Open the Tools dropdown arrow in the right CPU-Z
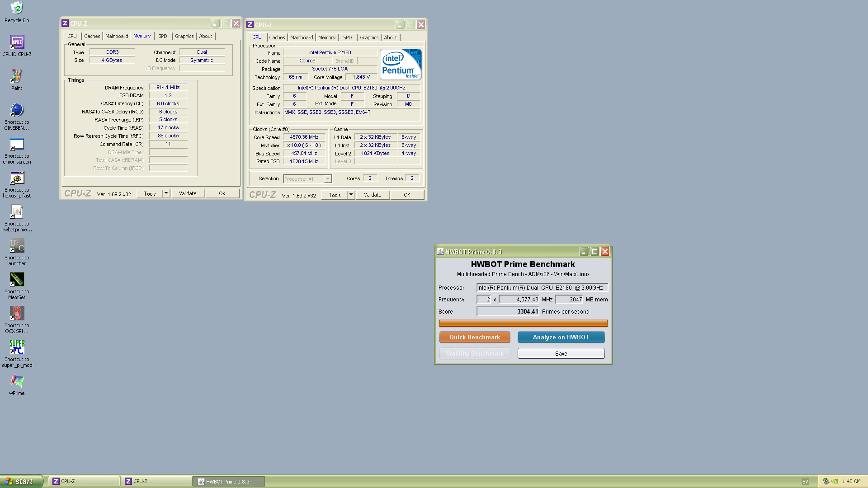868x488 pixels. click(351, 195)
